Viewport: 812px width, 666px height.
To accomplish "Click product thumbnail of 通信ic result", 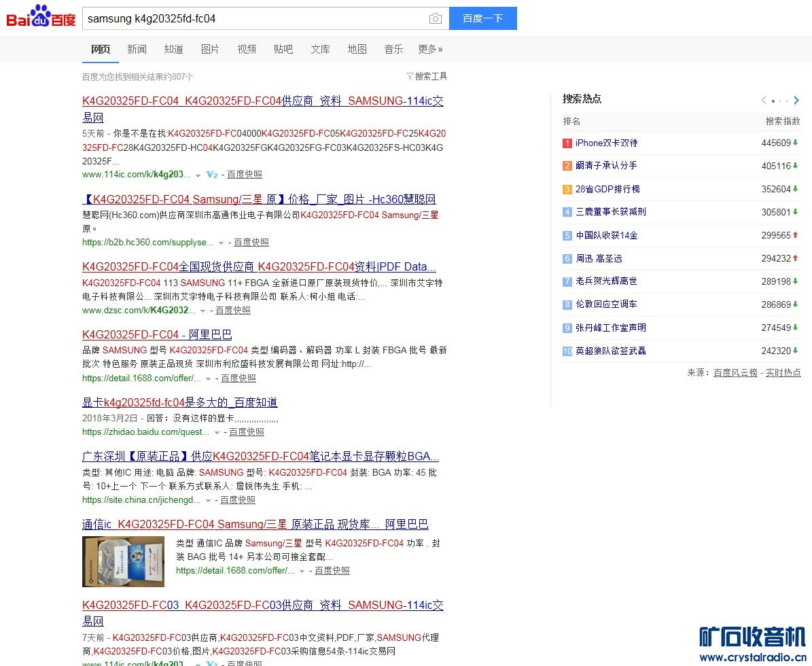I will click(123, 561).
